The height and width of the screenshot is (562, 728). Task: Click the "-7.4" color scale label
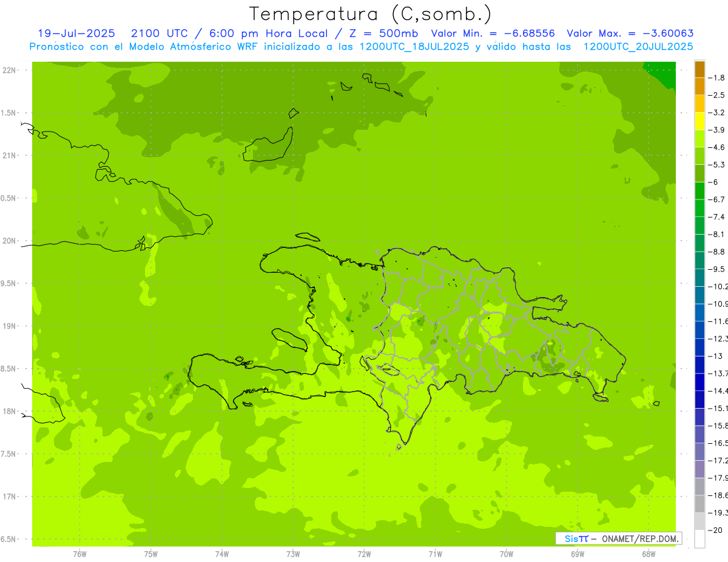point(716,217)
